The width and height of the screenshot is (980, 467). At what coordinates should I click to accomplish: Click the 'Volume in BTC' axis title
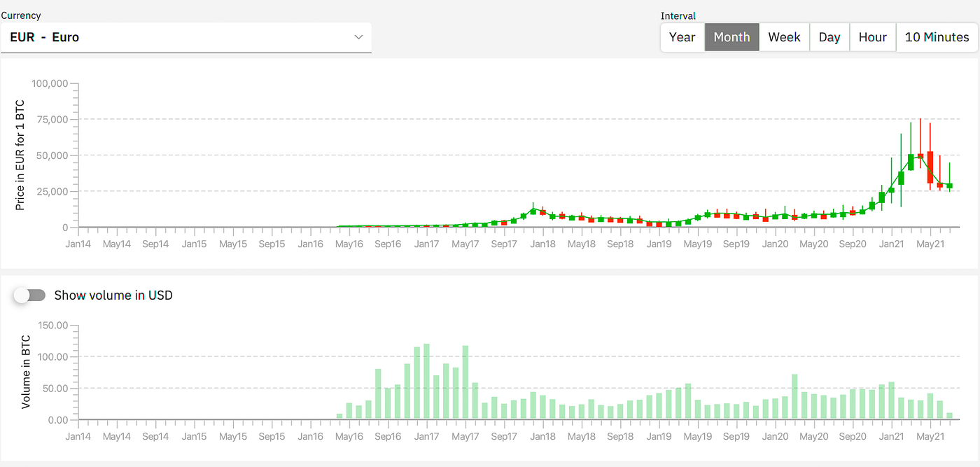coord(26,371)
